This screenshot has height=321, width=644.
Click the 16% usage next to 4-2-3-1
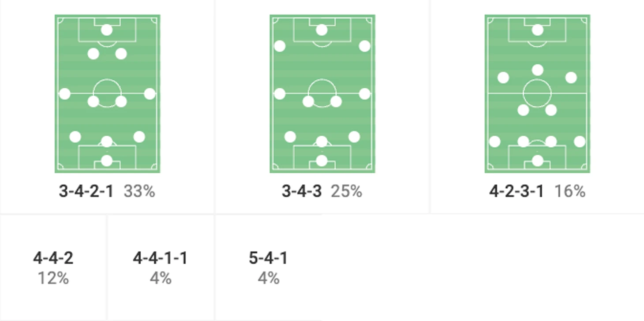pos(570,191)
